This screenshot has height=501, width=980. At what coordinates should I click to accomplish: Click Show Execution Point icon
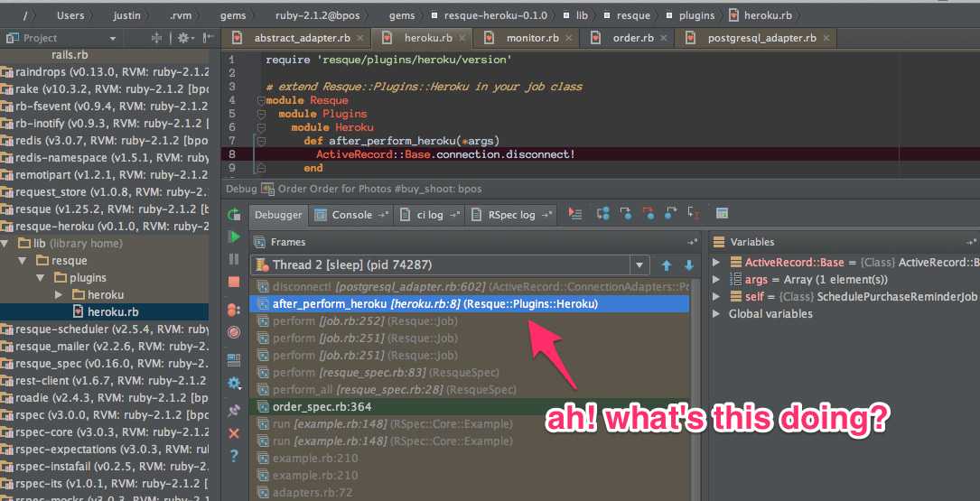pyautogui.click(x=576, y=214)
